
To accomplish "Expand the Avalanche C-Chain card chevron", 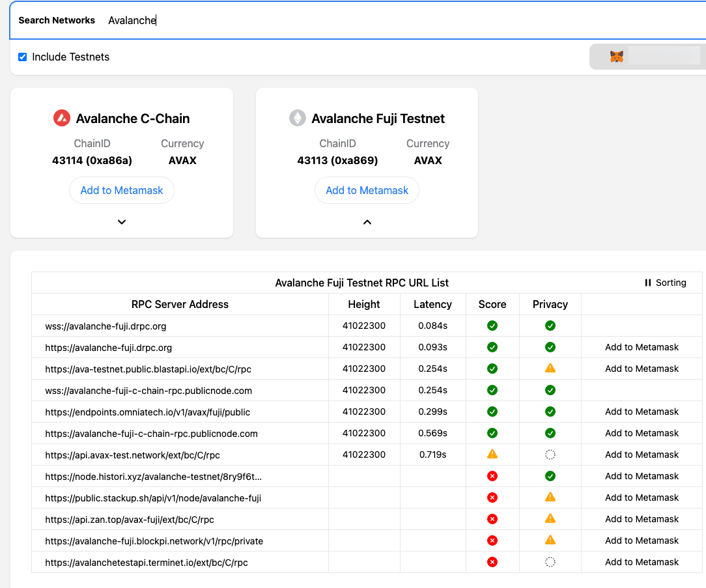I will point(122,222).
